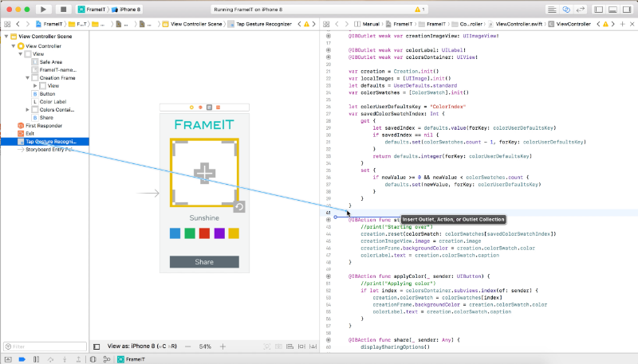Zoom in the storyboard canvas
Screen dimensions: 638x364
(223, 346)
